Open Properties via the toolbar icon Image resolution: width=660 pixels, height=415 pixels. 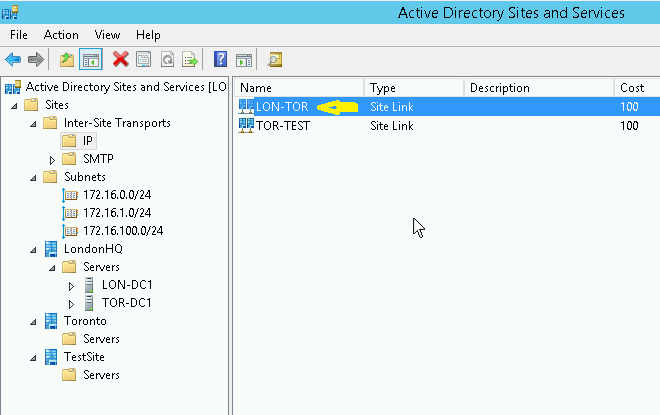click(144, 59)
